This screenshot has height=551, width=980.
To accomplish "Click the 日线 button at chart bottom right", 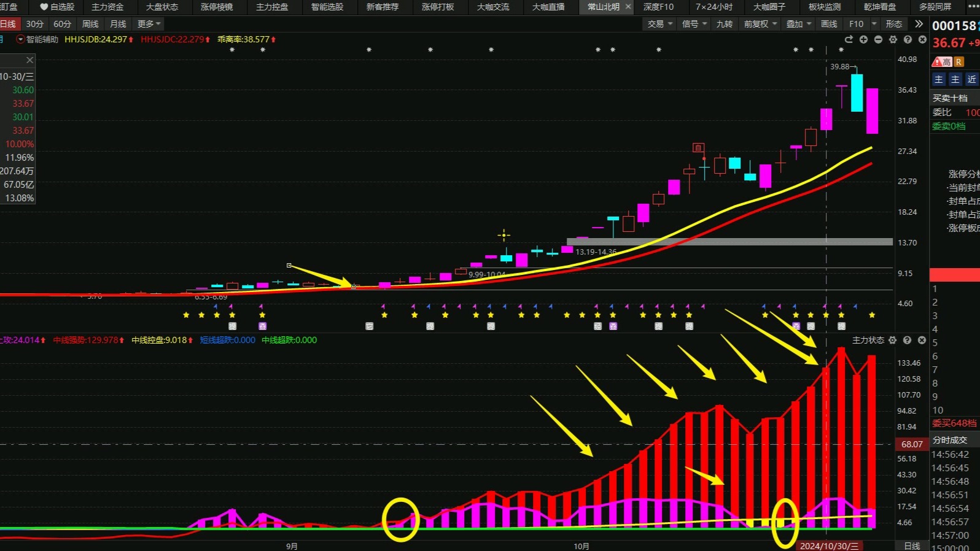I will point(912,545).
